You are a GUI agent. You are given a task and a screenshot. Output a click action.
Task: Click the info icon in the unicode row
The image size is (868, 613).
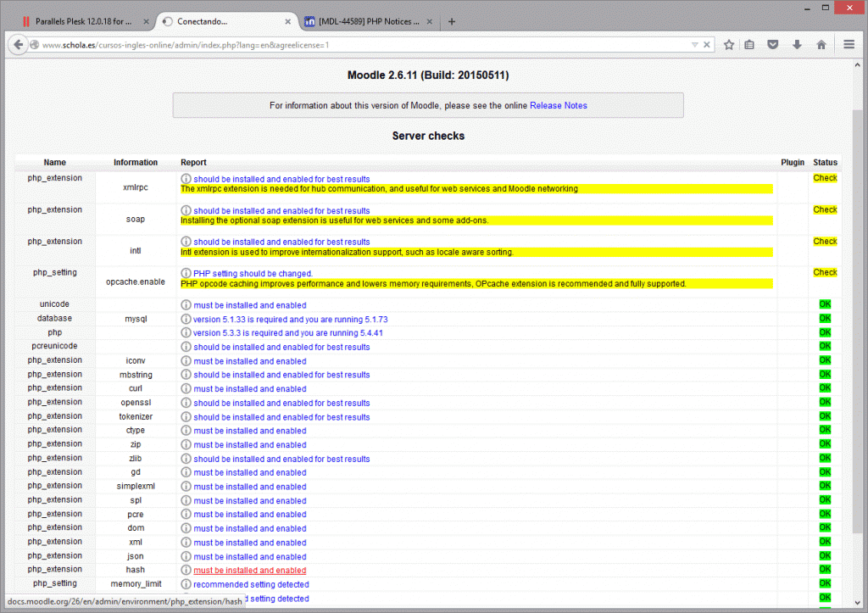[x=186, y=305]
